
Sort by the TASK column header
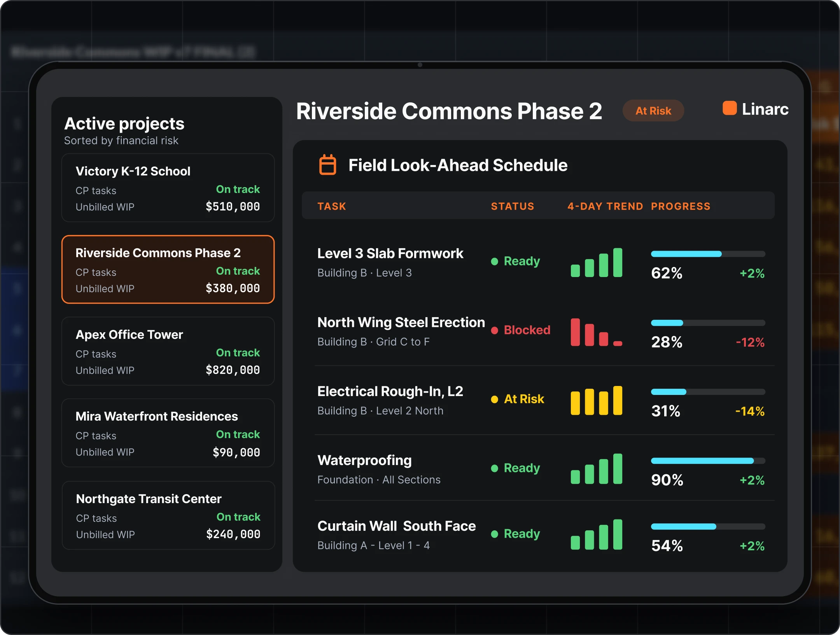coord(332,206)
